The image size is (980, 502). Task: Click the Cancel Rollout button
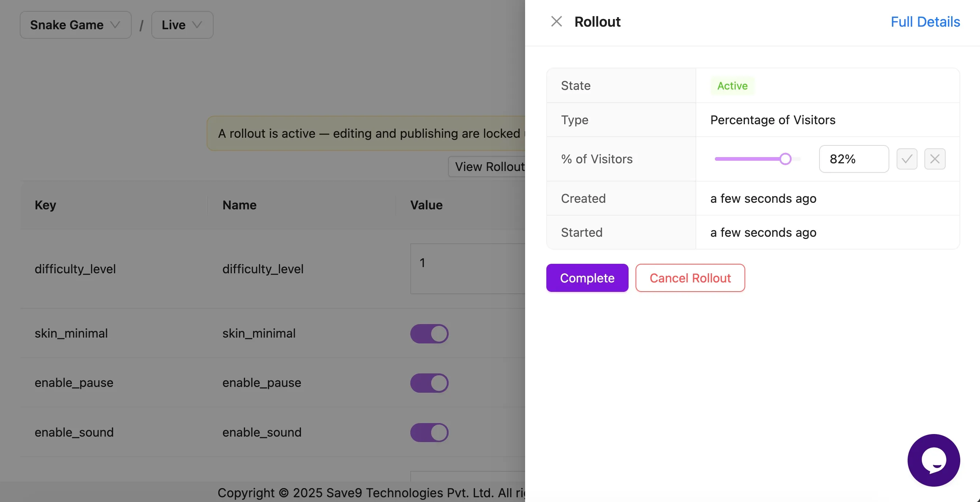(690, 278)
